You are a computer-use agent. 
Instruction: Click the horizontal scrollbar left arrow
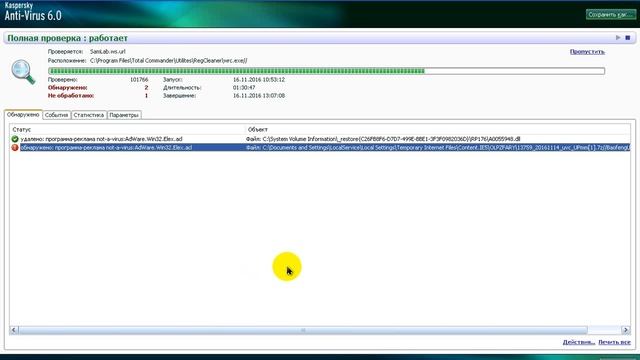coord(14,330)
